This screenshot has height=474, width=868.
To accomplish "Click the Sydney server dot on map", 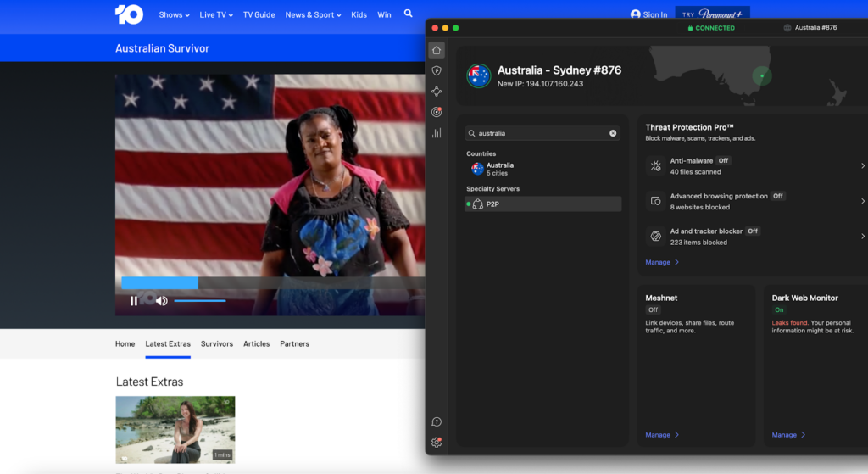I will pos(762,75).
